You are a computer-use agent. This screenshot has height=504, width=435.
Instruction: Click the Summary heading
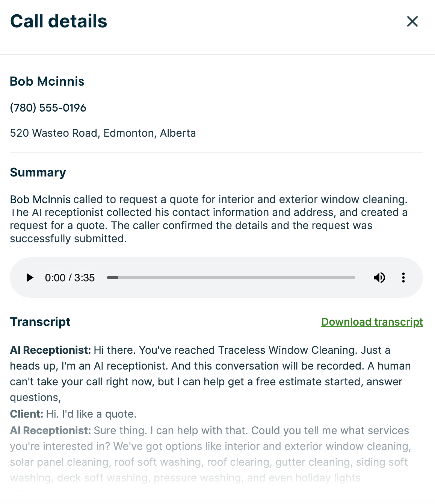[x=38, y=172]
